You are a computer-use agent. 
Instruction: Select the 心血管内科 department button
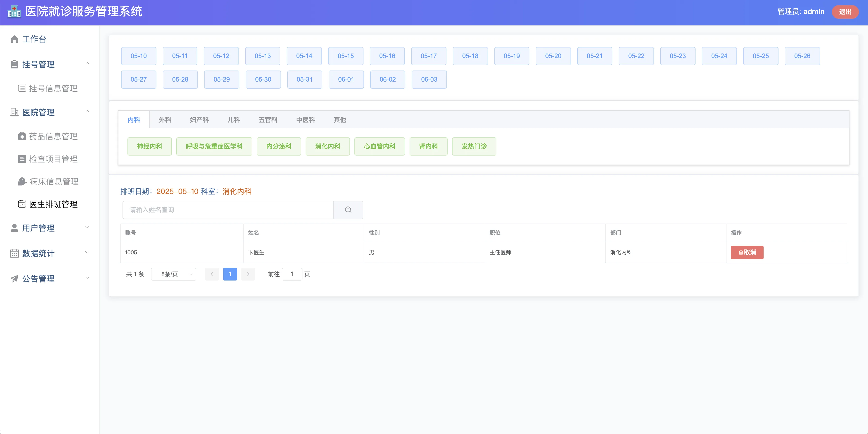pyautogui.click(x=380, y=146)
